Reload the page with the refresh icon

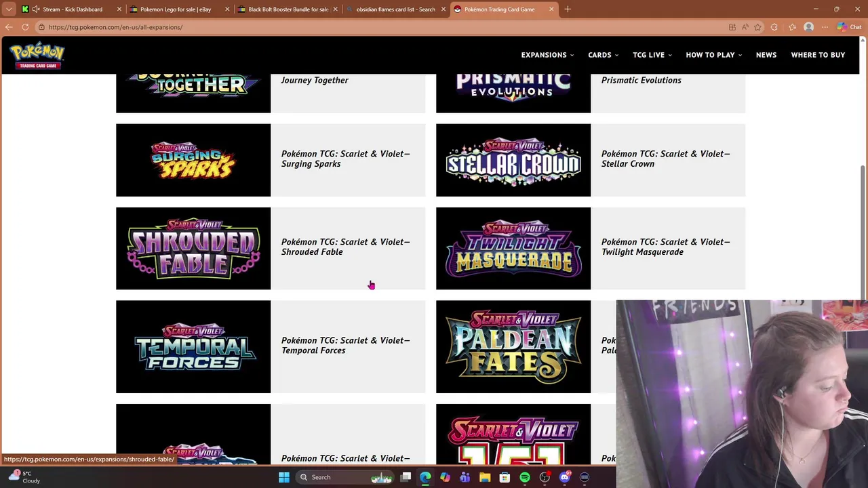tap(25, 27)
